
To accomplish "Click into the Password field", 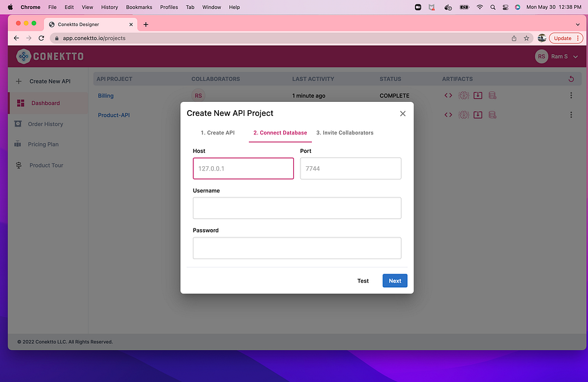I will coord(297,248).
